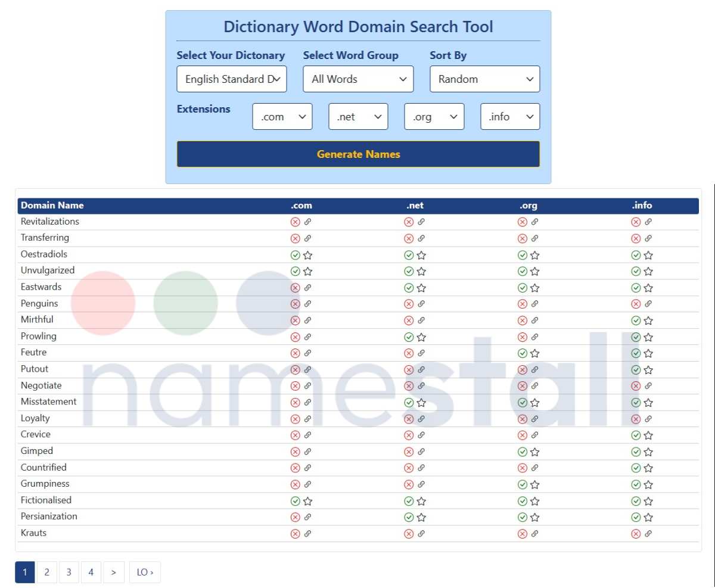Change the first extension dropdown from .com
This screenshot has width=715, height=588.
click(x=282, y=116)
